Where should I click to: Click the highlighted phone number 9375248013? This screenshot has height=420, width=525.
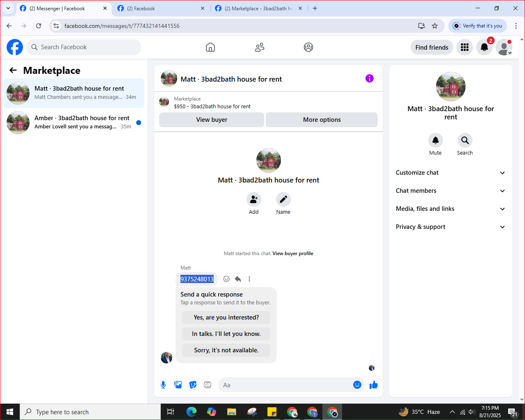coord(197,279)
